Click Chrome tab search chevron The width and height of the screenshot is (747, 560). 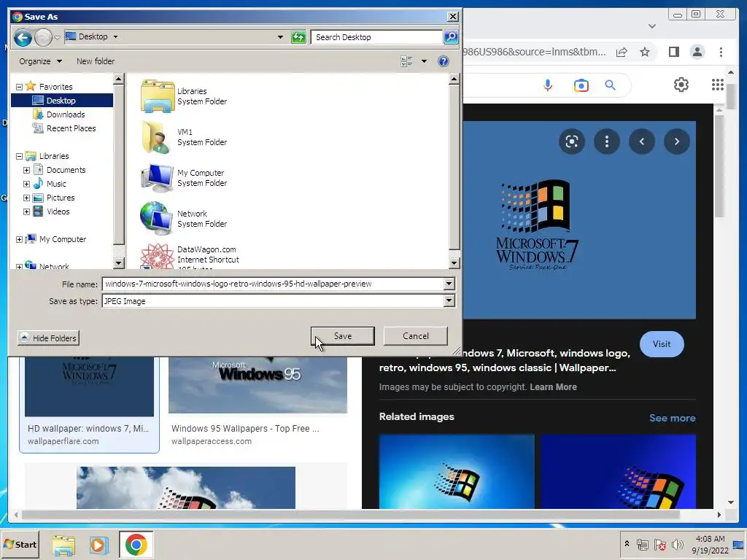[x=651, y=26]
